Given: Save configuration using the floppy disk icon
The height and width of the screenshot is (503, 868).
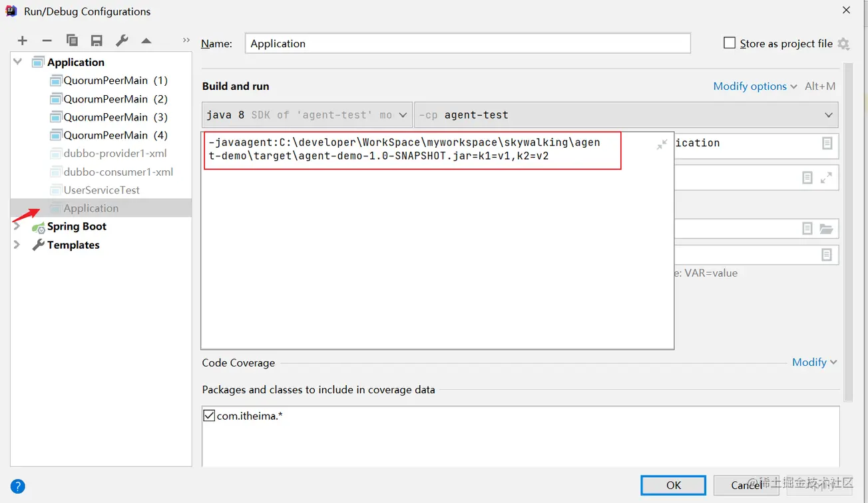Looking at the screenshot, I should tap(97, 41).
